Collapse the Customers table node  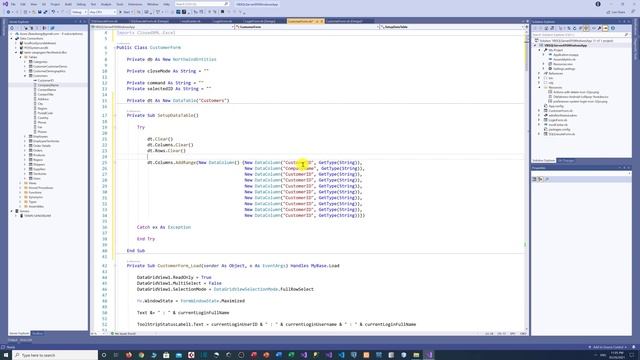pos(25,76)
